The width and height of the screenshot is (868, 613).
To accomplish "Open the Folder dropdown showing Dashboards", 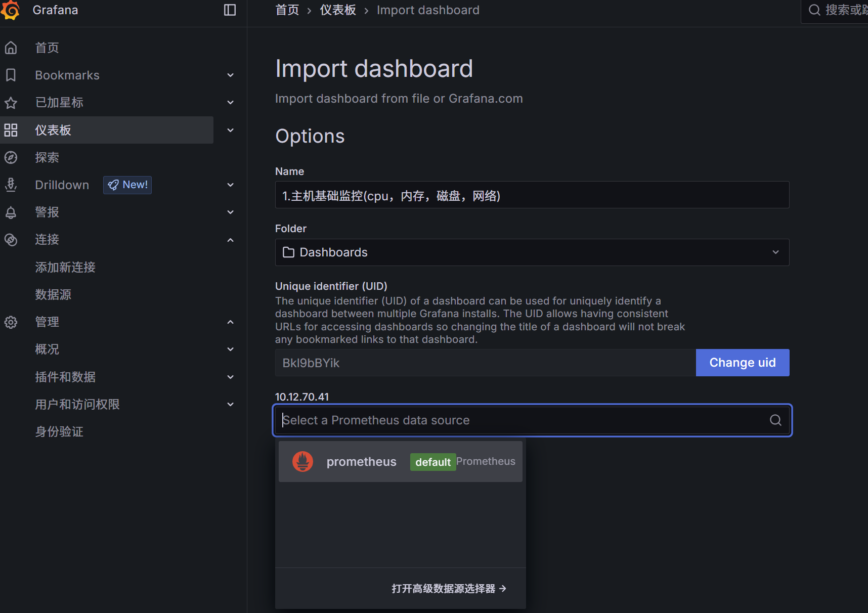I will coord(532,252).
